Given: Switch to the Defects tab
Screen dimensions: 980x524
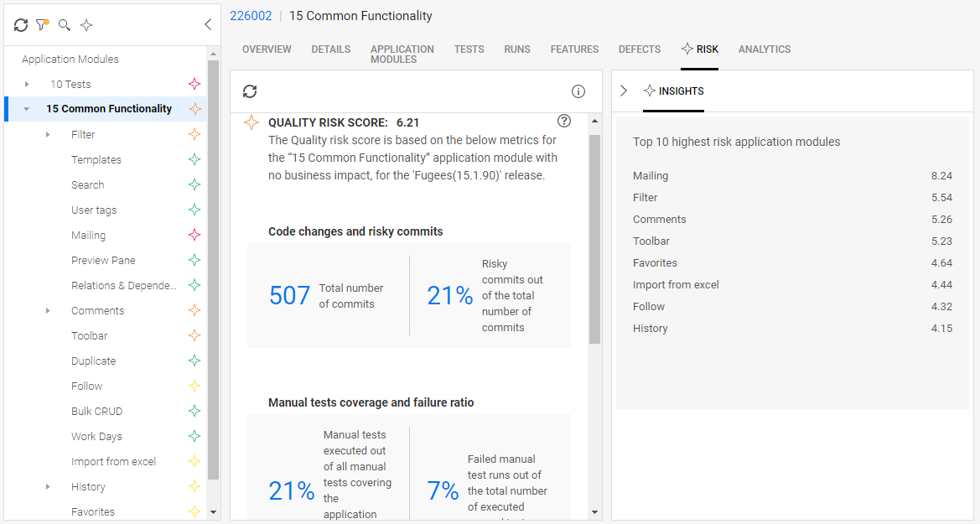Looking at the screenshot, I should click(640, 49).
